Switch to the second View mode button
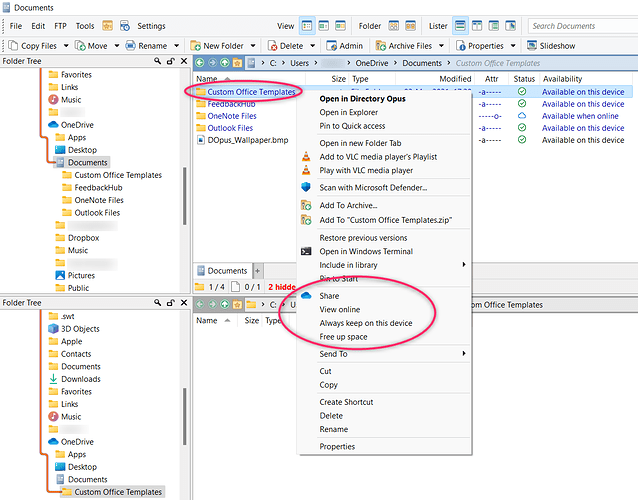Image resolution: width=638 pixels, height=500 pixels. click(324, 26)
